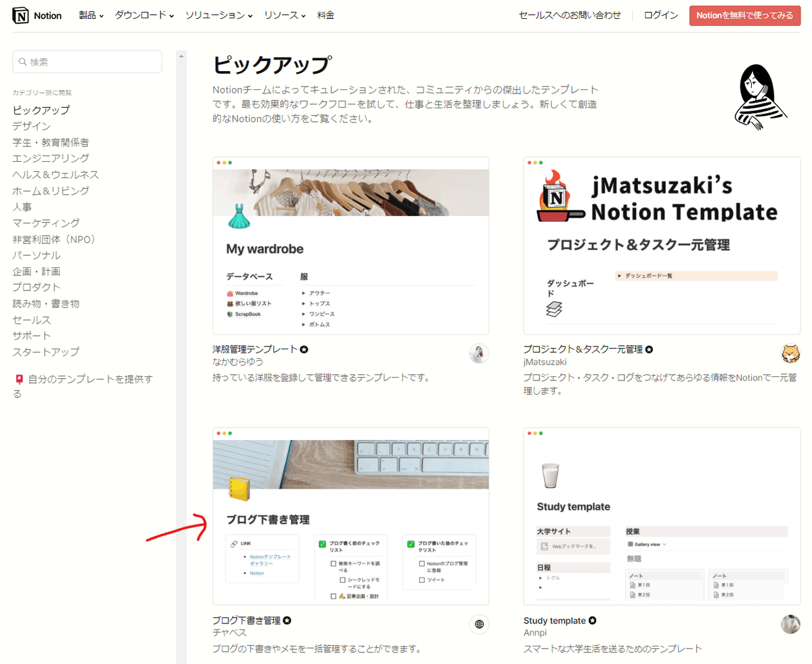The height and width of the screenshot is (664, 812).
Task: Click なかむらゆう avatar icon
Action: (x=479, y=353)
